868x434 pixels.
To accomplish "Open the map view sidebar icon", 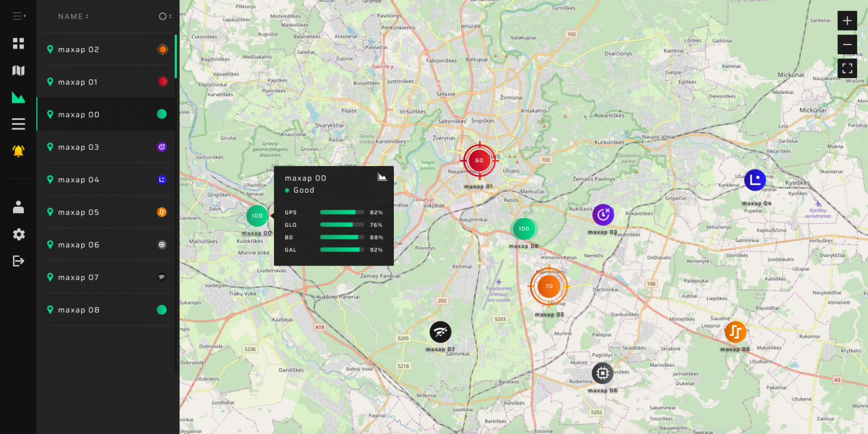I will click(x=19, y=71).
